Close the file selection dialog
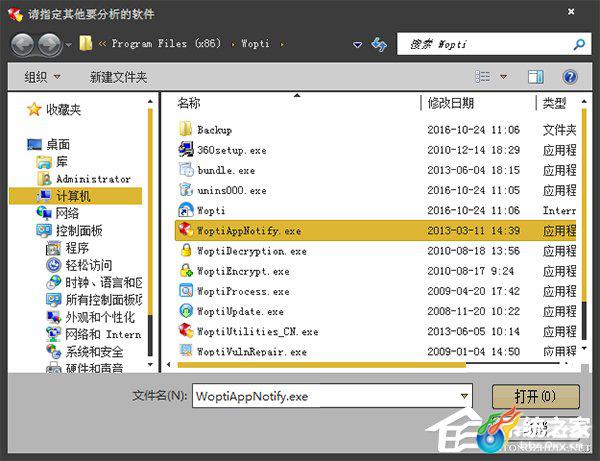Viewport: 600px width, 461px height. (571, 11)
